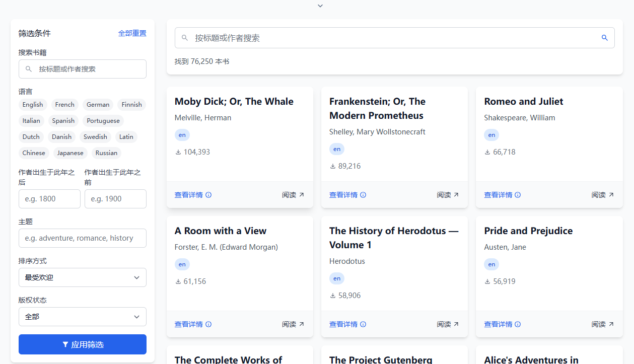Toggle the Chinese language filter chip
634x364 pixels.
click(x=33, y=153)
